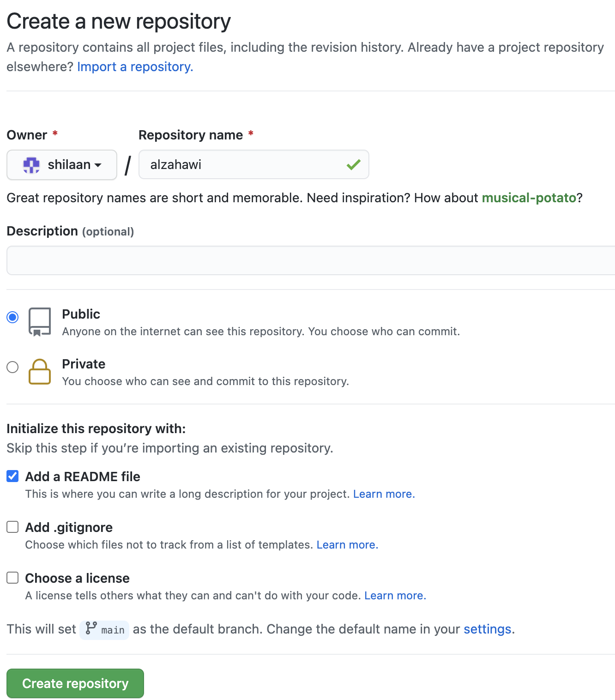Click the shilaan owner avatar icon
This screenshot has height=700, width=615.
click(31, 165)
